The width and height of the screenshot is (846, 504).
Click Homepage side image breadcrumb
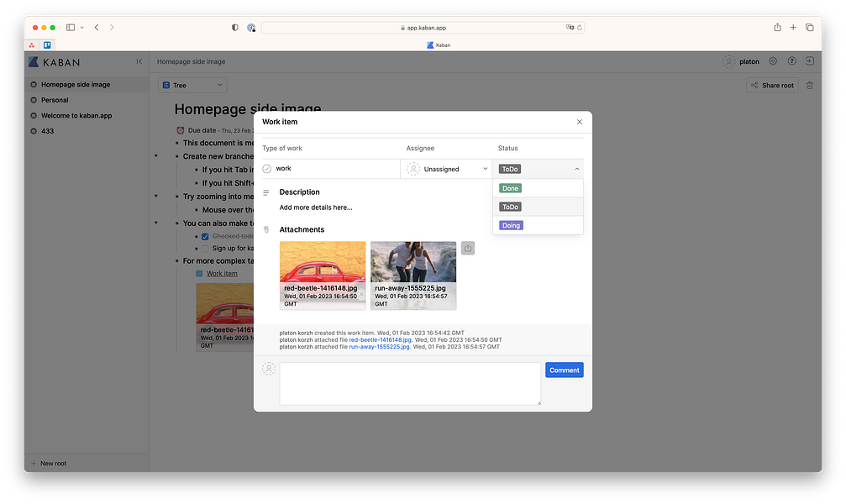[191, 61]
